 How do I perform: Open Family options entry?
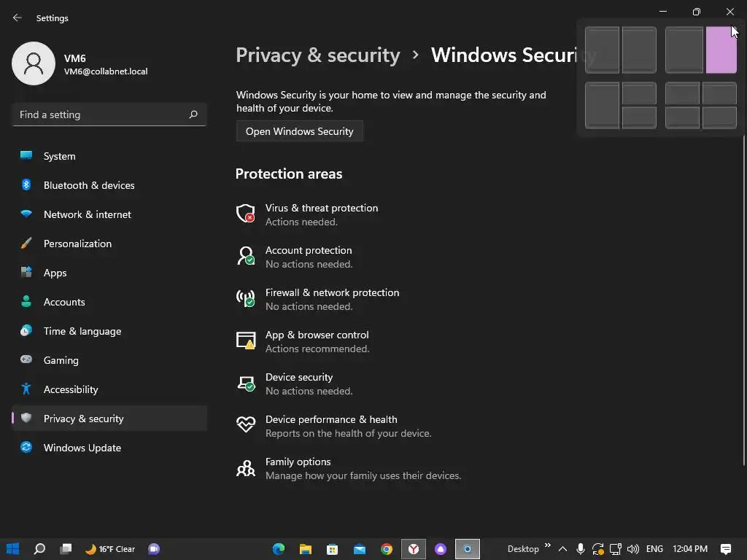[363, 469]
